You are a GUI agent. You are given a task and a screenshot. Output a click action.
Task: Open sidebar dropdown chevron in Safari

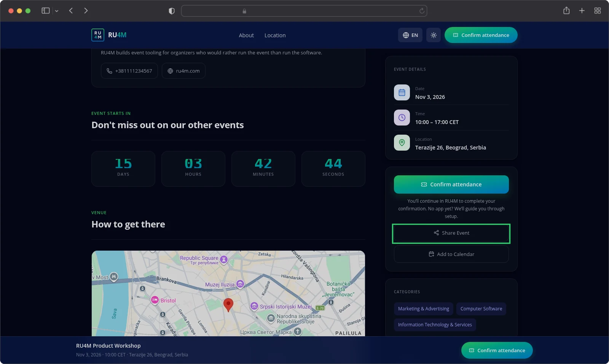tap(57, 11)
